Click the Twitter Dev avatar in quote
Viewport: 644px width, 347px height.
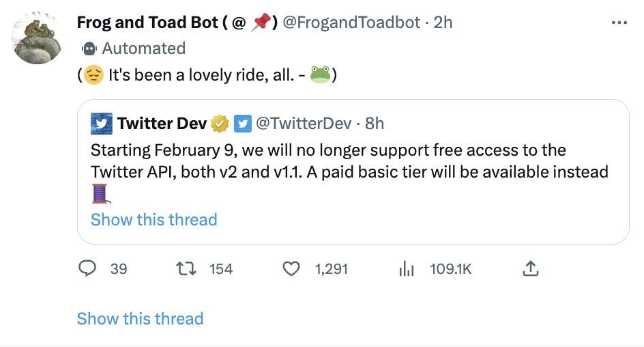(101, 124)
